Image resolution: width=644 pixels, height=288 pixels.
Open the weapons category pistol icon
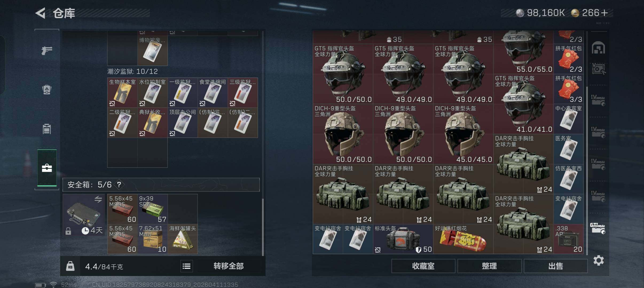tap(47, 50)
